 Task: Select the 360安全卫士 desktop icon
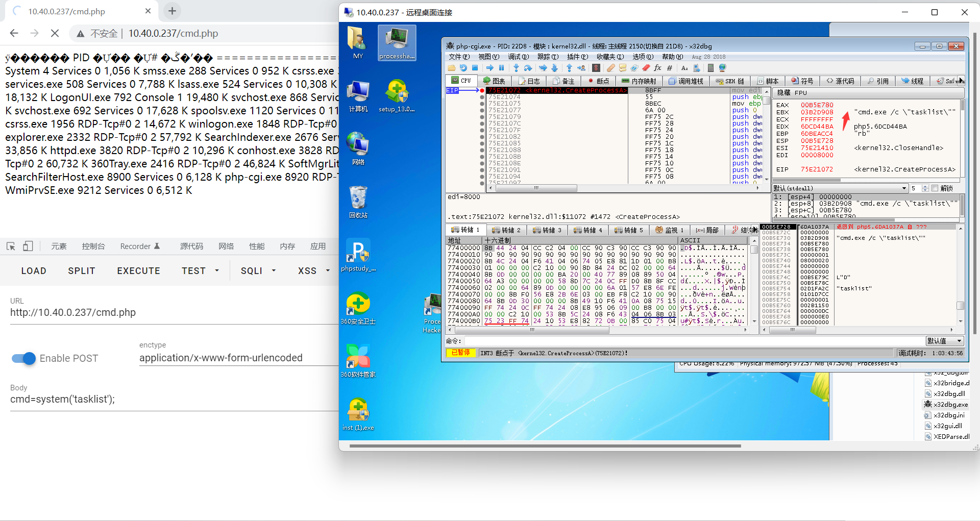point(358,308)
